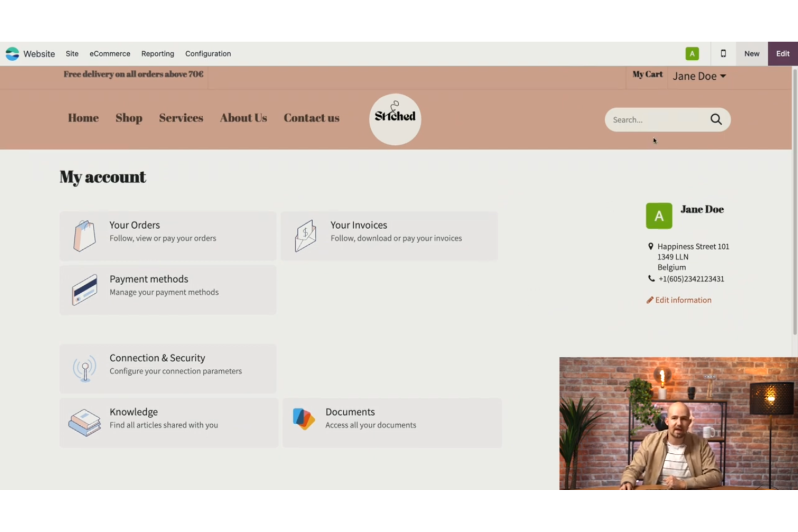The image size is (798, 532).
Task: Open the Payment methods title
Action: 149,279
